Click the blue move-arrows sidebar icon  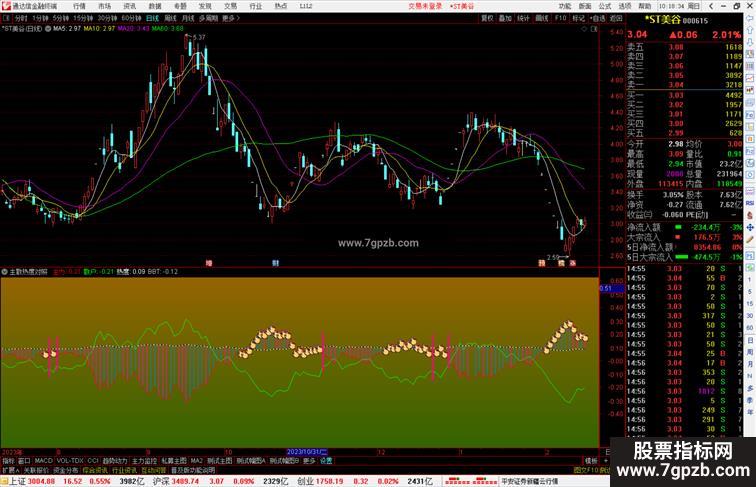(750, 228)
